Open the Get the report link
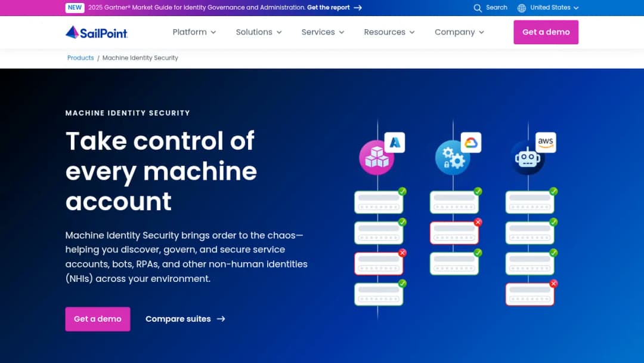 pyautogui.click(x=335, y=8)
